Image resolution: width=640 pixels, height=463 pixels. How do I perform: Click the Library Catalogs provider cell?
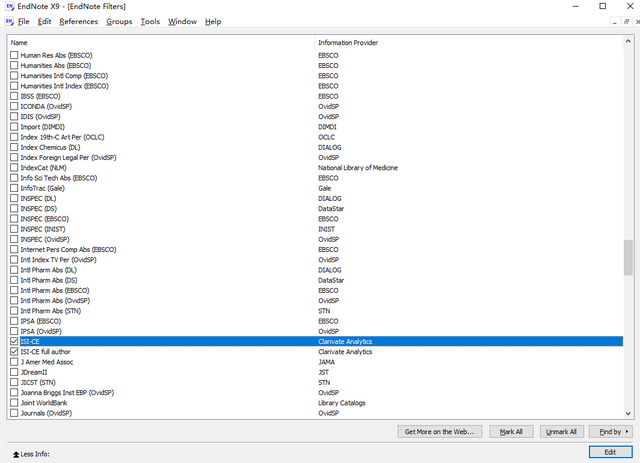(x=342, y=403)
